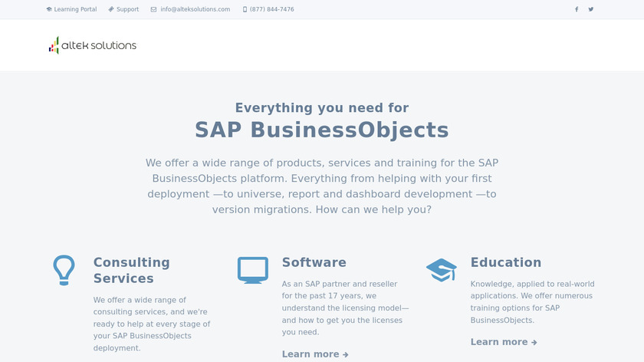Call the (877) 844-7476 phone number
The height and width of the screenshot is (362, 644).
tap(271, 9)
